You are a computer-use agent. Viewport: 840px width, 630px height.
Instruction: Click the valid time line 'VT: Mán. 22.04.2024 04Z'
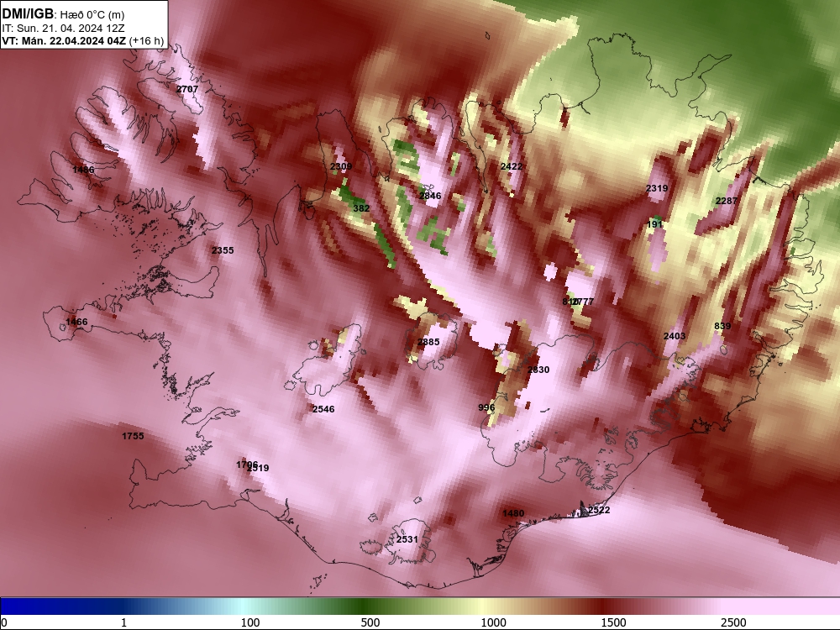[x=65, y=40]
